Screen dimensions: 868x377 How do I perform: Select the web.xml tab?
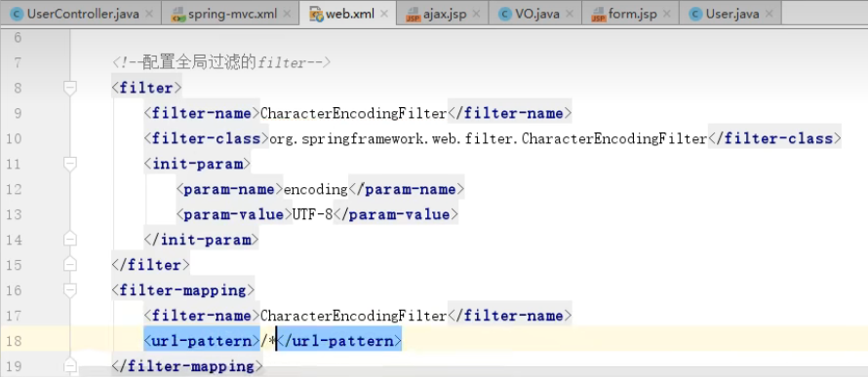point(347,14)
